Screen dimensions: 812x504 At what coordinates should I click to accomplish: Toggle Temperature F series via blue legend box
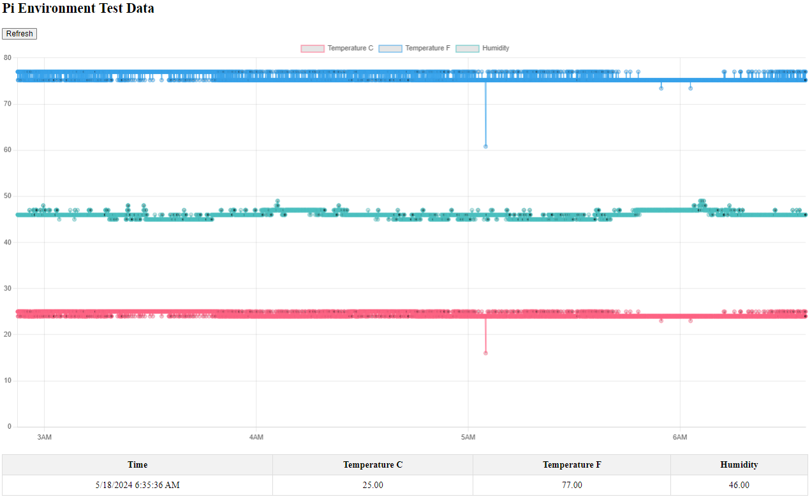coord(390,48)
